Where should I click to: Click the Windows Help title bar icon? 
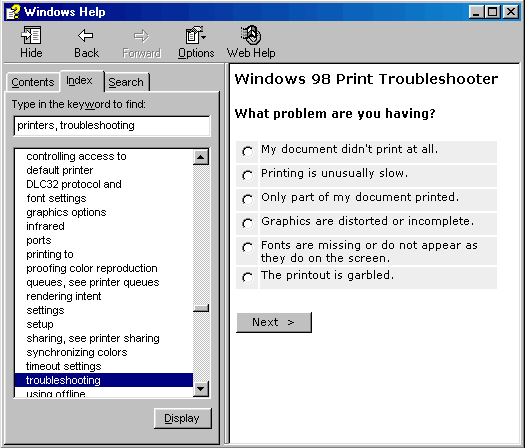click(13, 12)
